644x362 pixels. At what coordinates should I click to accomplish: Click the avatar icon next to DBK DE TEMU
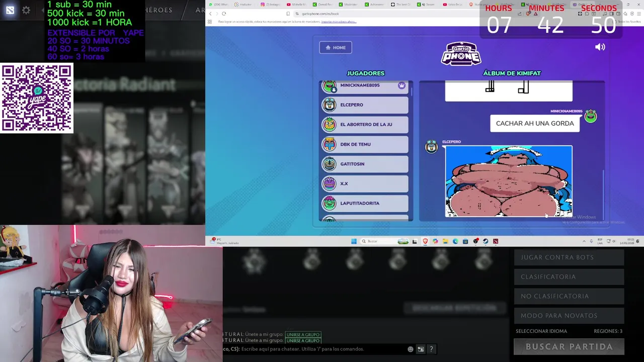[330, 144]
